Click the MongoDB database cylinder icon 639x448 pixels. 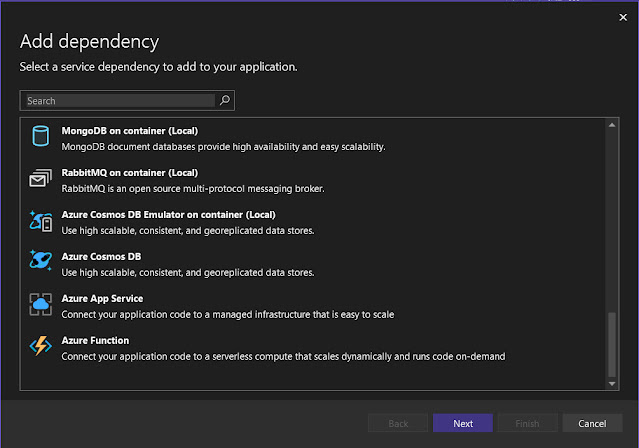coord(40,137)
